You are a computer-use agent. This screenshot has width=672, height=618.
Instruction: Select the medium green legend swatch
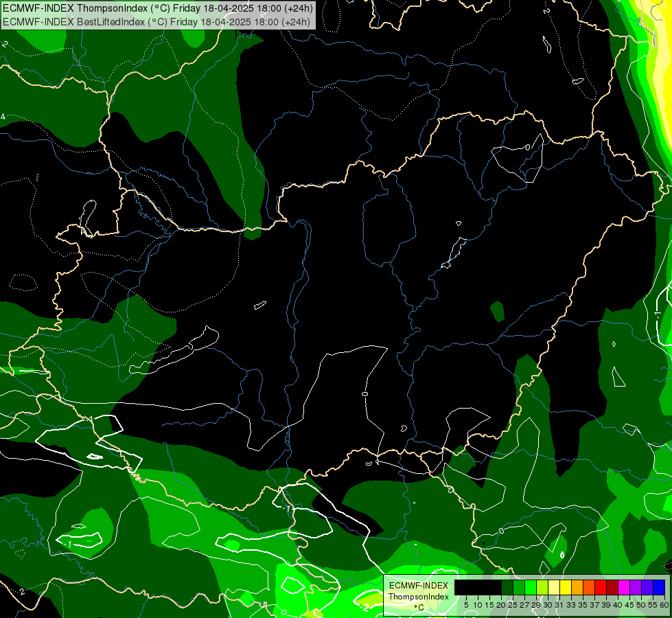[x=519, y=587]
